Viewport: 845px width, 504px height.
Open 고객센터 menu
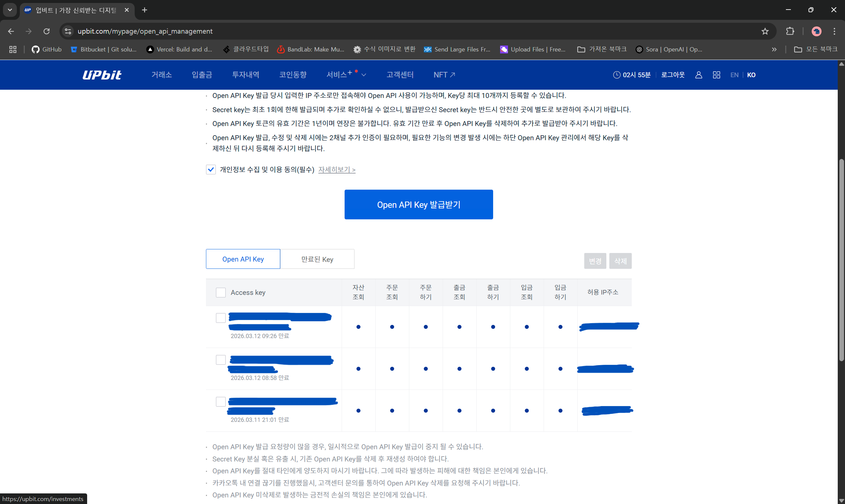pyautogui.click(x=400, y=75)
